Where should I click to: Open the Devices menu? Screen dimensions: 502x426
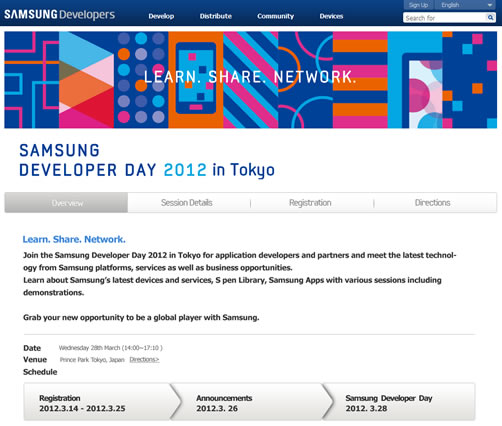coord(331,16)
